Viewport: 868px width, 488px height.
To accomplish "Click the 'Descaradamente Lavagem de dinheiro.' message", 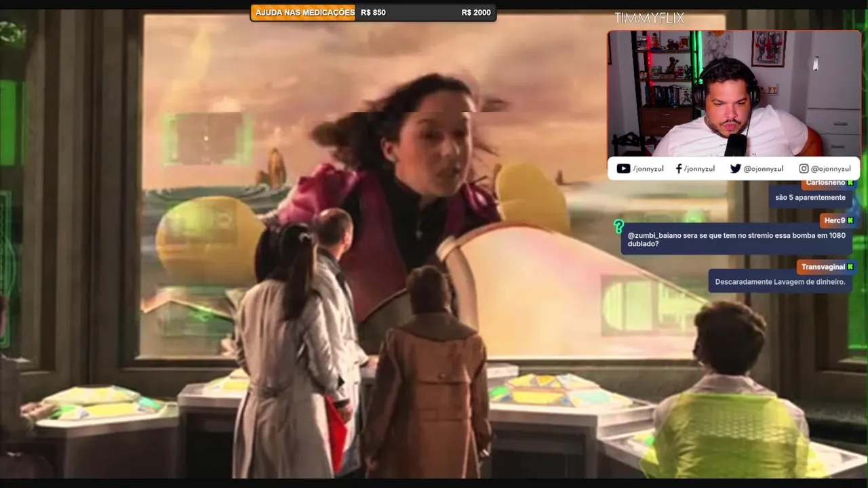I will (780, 281).
